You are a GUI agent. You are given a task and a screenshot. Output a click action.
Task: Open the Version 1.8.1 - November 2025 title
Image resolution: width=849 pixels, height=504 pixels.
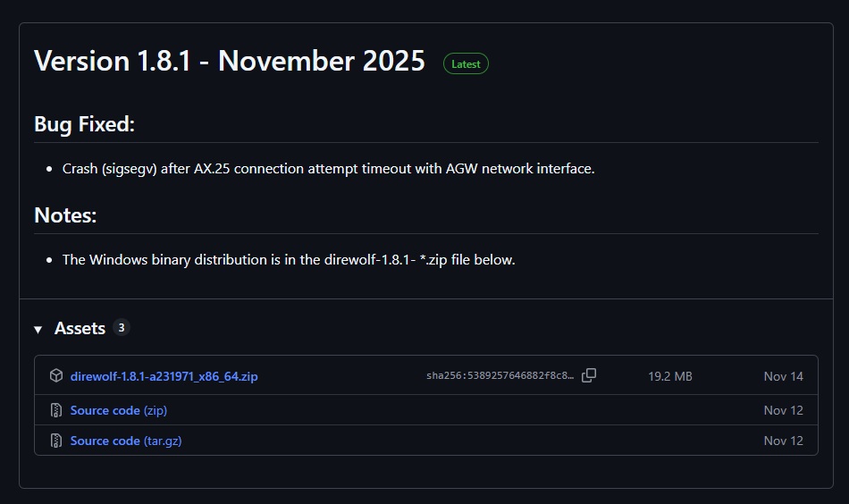(x=230, y=62)
